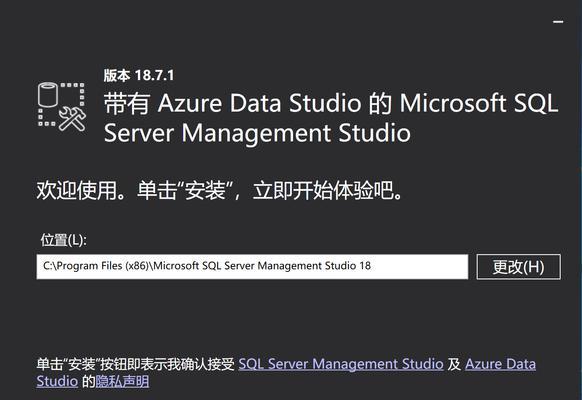Click the empty end of the location field
Image resolution: width=582 pixels, height=400 pixels.
tap(419, 266)
